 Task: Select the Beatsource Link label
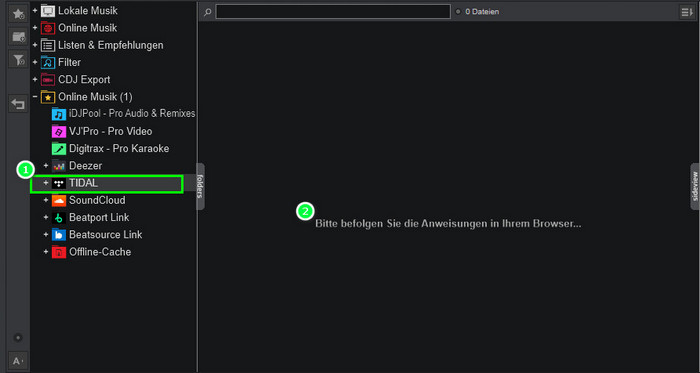[x=105, y=234]
